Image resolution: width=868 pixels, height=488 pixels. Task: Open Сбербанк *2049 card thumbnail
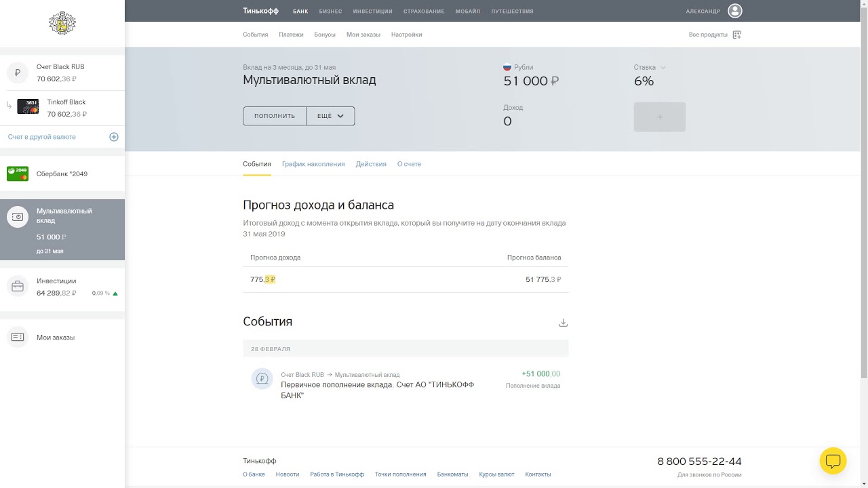pyautogui.click(x=18, y=174)
